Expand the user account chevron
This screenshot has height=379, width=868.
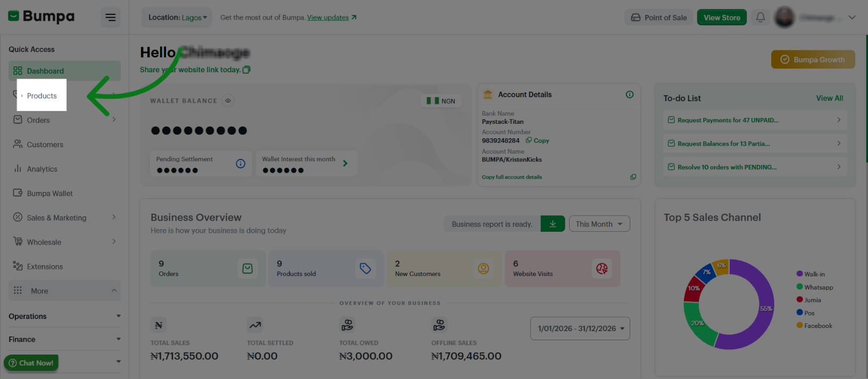[852, 18]
